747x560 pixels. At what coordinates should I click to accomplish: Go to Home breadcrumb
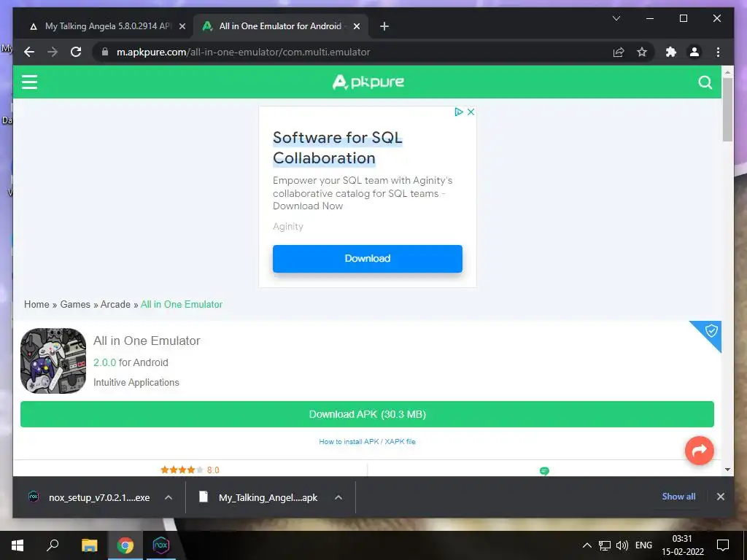(x=36, y=304)
